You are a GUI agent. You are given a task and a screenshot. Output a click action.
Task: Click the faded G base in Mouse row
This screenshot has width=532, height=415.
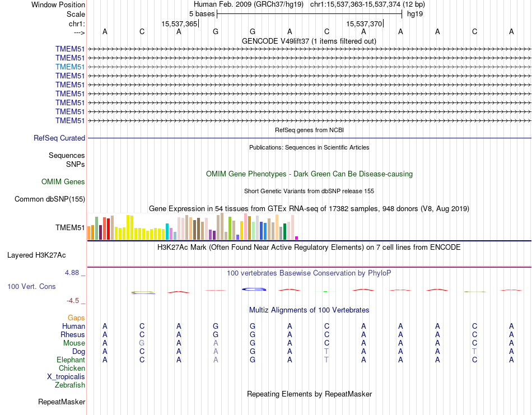(142, 343)
